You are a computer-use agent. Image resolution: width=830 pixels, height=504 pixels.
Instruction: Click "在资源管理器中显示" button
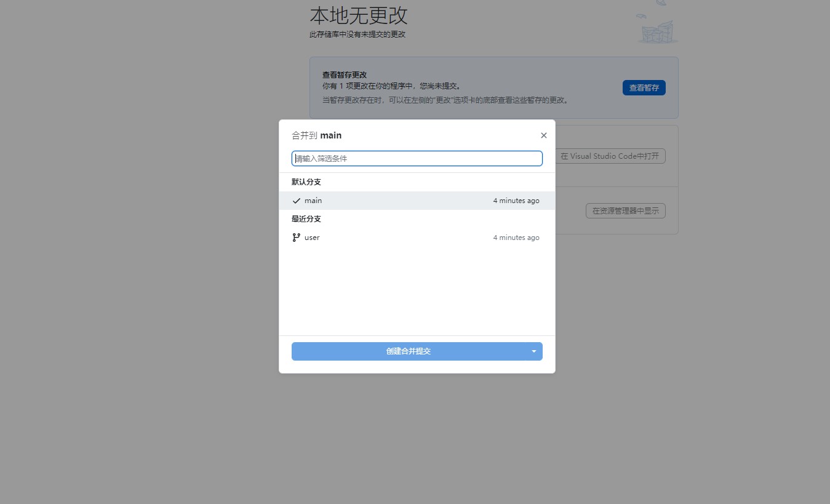coord(625,210)
